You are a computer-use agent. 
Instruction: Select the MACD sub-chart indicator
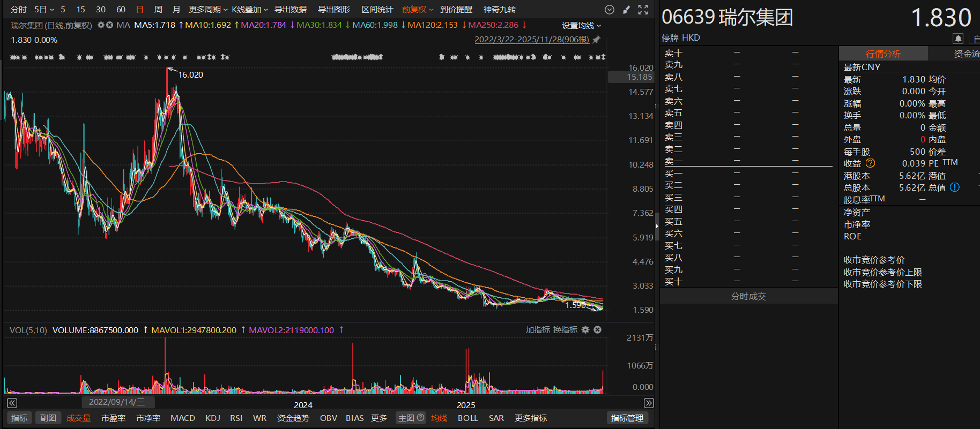click(183, 418)
